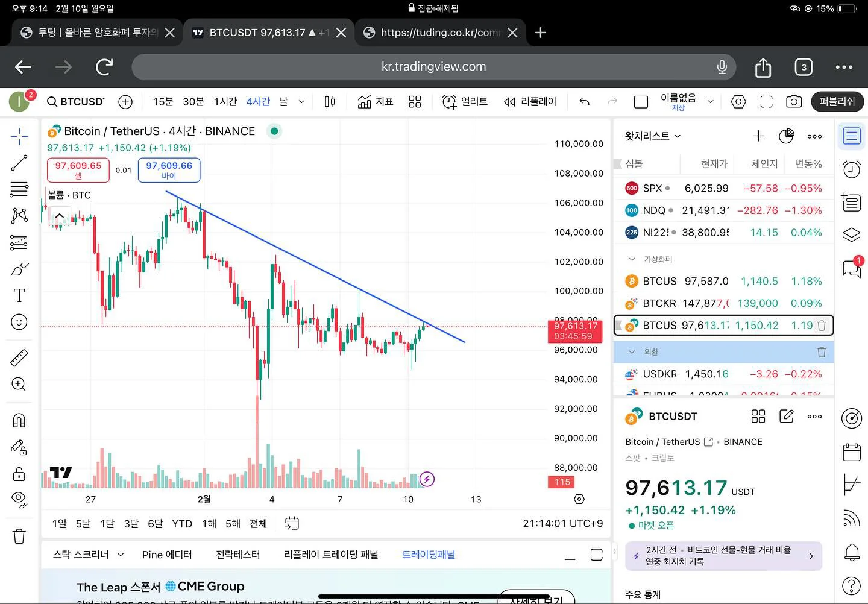The image size is (868, 604).
Task: Open the calendar sidebar icon
Action: click(851, 451)
